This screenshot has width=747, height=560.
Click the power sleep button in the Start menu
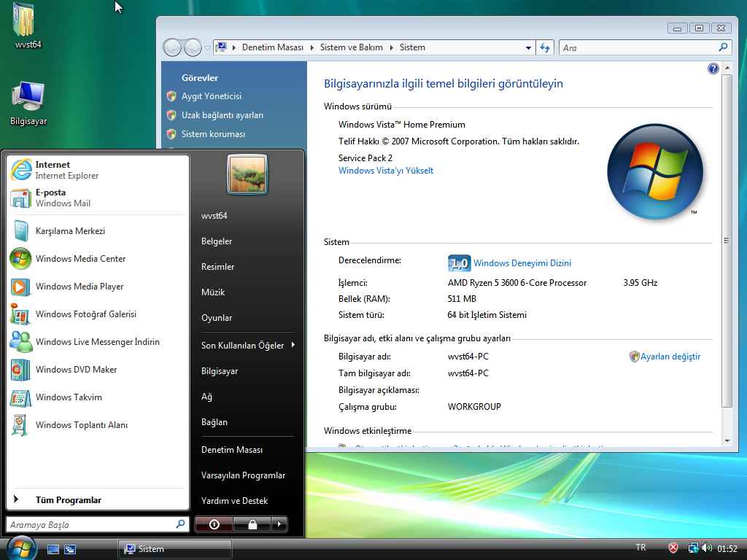(214, 524)
